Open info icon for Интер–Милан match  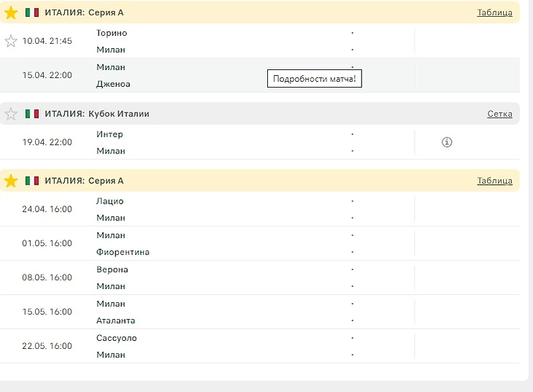[447, 142]
